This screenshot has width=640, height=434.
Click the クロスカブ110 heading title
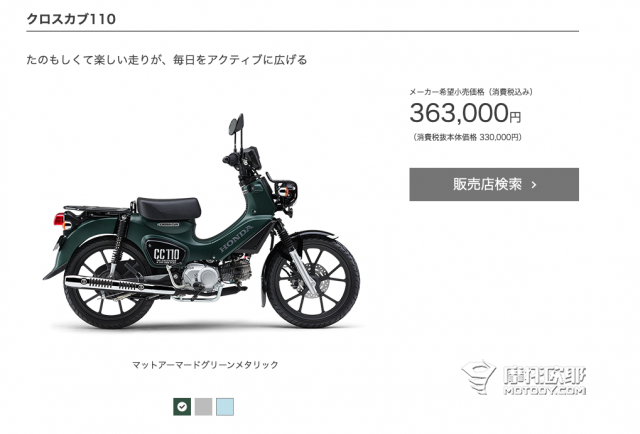tap(71, 19)
